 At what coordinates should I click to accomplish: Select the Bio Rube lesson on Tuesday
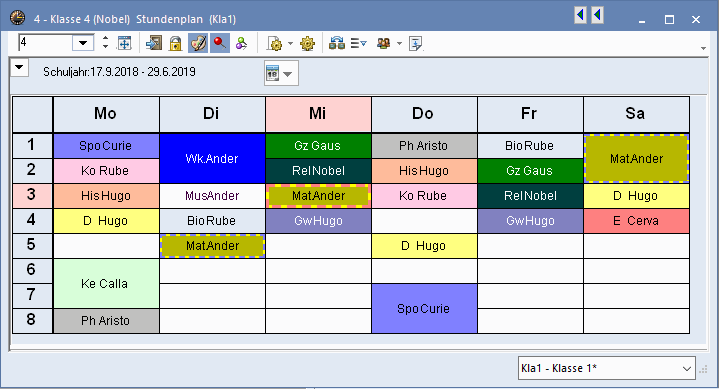(x=212, y=221)
